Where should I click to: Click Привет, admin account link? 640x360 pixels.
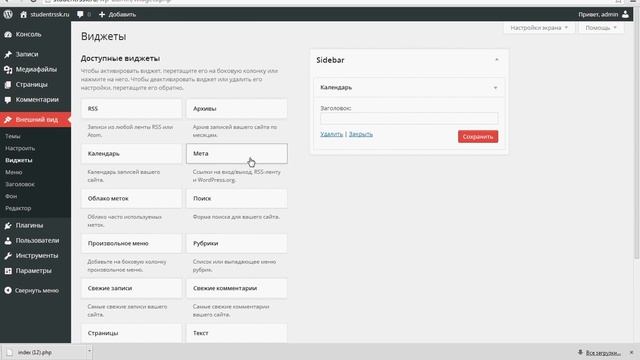598,14
